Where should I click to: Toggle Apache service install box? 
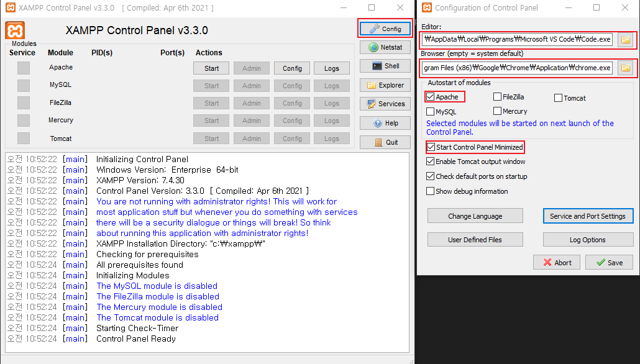24,68
